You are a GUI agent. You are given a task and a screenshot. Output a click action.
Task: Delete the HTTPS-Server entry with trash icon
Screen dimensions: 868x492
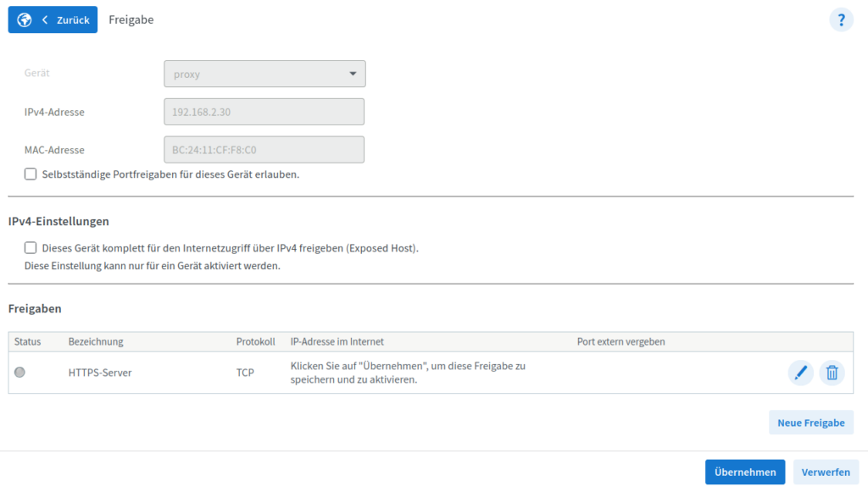(832, 373)
